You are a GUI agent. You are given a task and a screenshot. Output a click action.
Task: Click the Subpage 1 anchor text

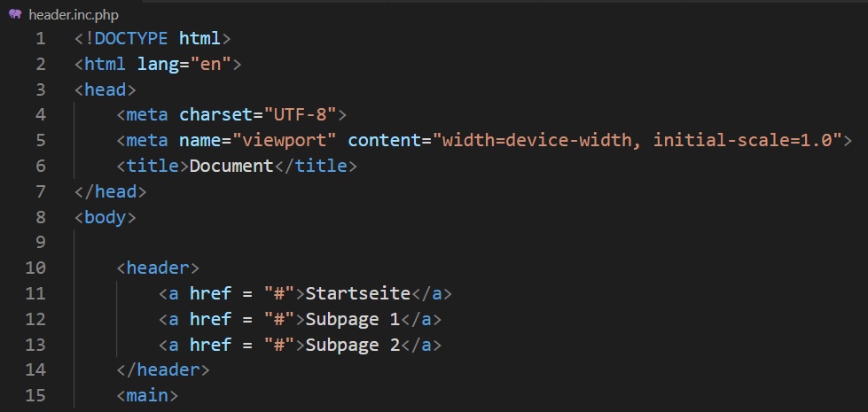(352, 319)
